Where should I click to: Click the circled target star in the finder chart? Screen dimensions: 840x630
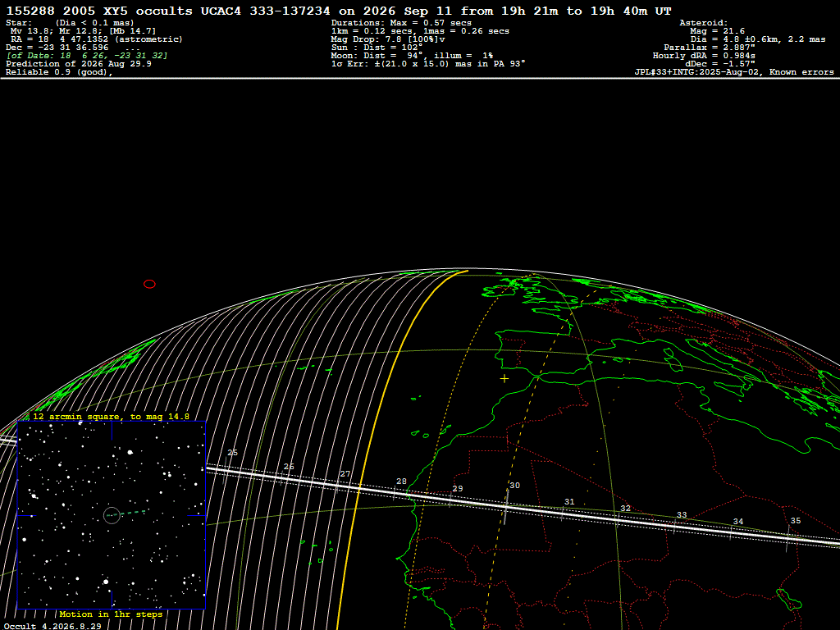[x=112, y=515]
